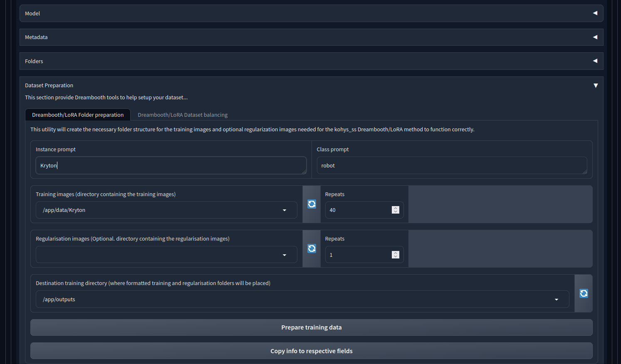Focus the training Repeats field showing 40
This screenshot has width=621, height=364.
pyautogui.click(x=358, y=210)
